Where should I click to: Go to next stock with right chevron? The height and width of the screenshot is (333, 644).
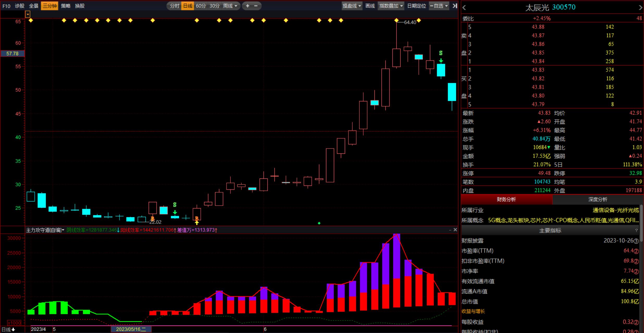click(640, 8)
